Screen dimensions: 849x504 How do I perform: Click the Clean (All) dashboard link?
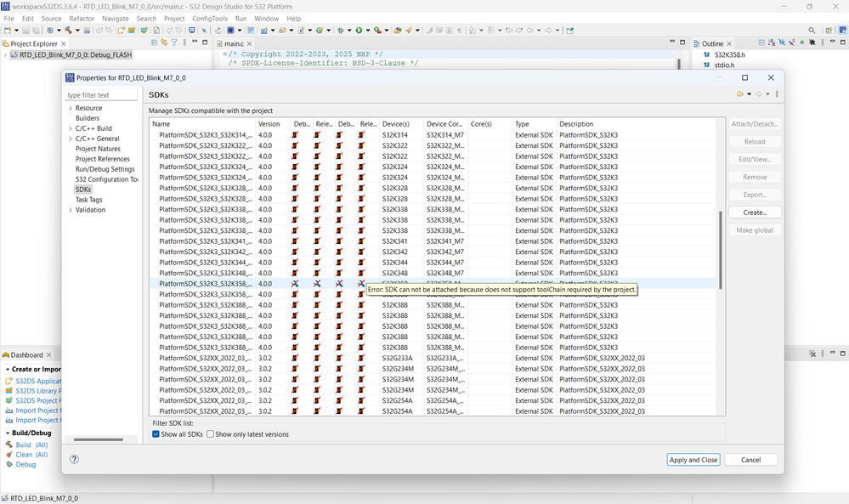pyautogui.click(x=31, y=455)
